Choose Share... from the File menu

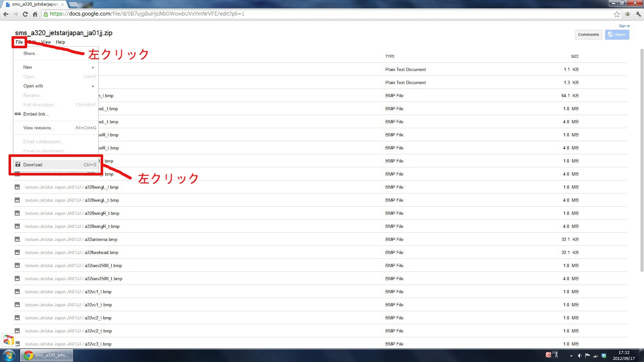click(x=56, y=53)
